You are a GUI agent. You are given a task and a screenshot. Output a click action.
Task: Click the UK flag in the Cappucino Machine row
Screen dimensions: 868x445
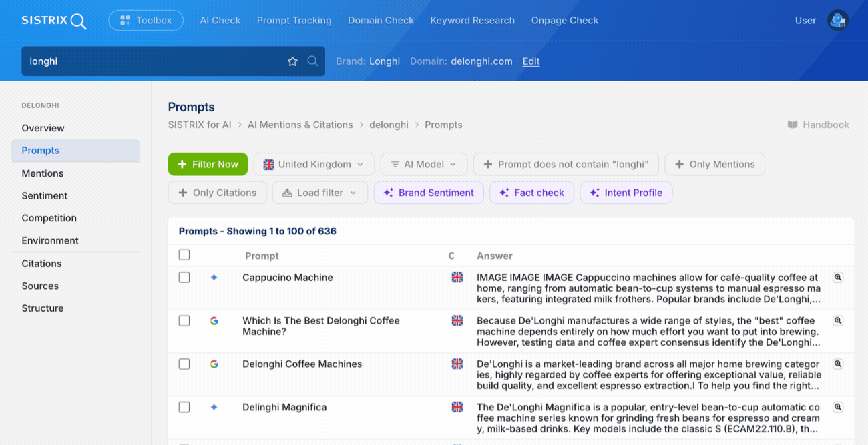coord(457,277)
